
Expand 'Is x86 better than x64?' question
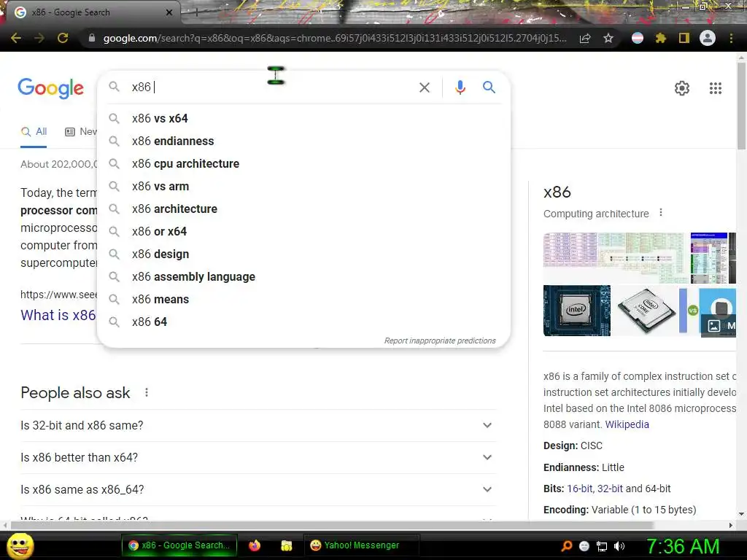pos(258,457)
